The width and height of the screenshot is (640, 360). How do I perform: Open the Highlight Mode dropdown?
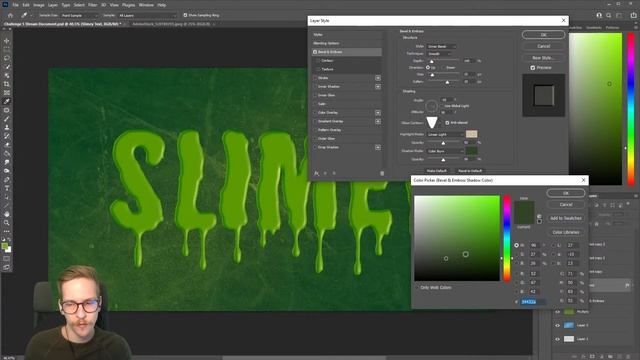click(445, 135)
